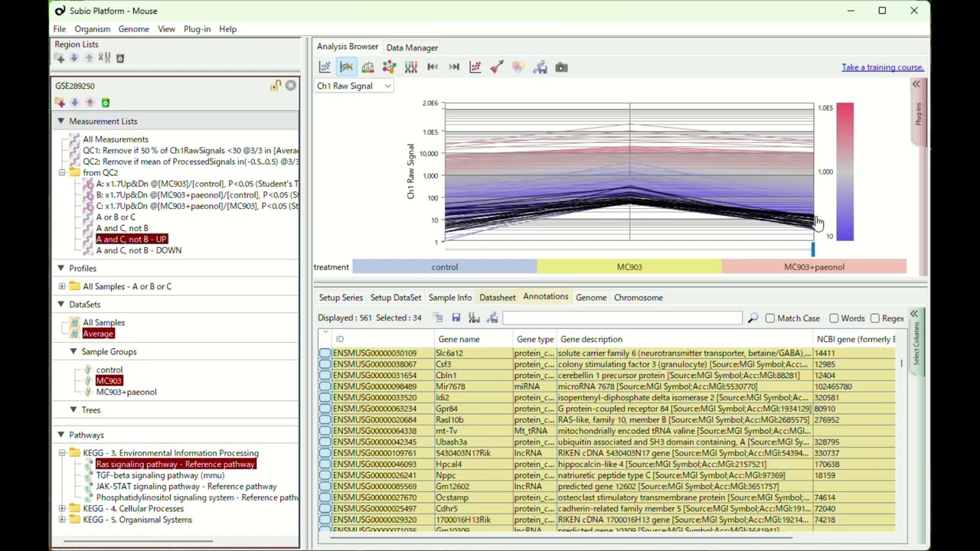This screenshot has height=551, width=980.
Task: Toggle the lock icon for GSE289250
Action: coord(275,86)
